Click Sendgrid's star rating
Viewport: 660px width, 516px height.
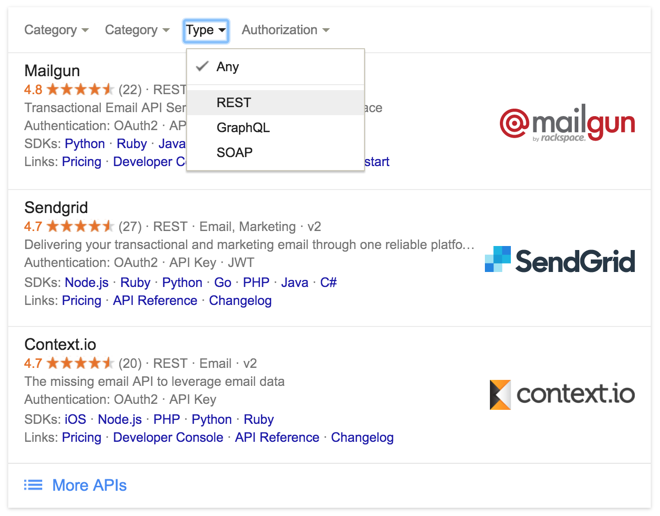click(80, 227)
